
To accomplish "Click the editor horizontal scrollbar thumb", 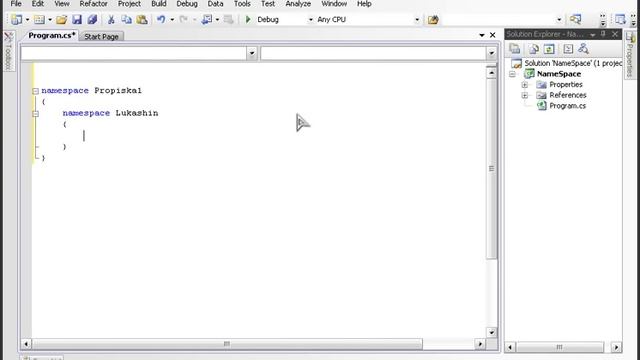I will (x=227, y=344).
